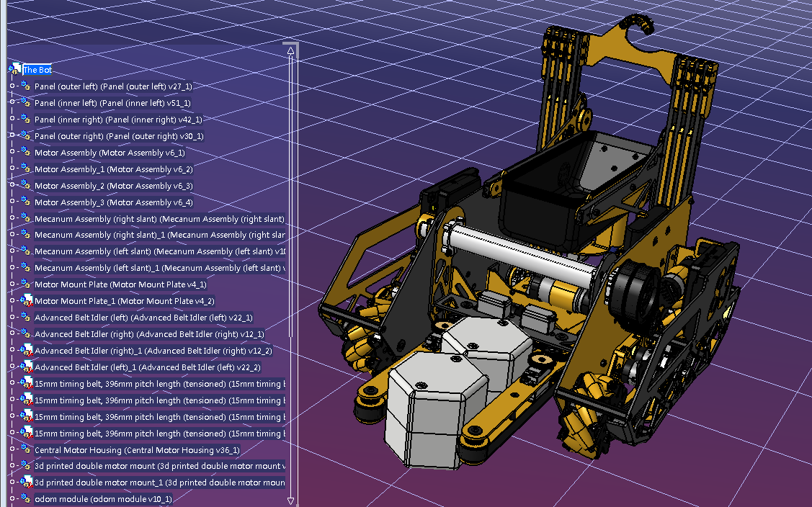Click the Motor Assembly_3 product icon
Viewport: 812px width, 507px height.
[x=25, y=202]
